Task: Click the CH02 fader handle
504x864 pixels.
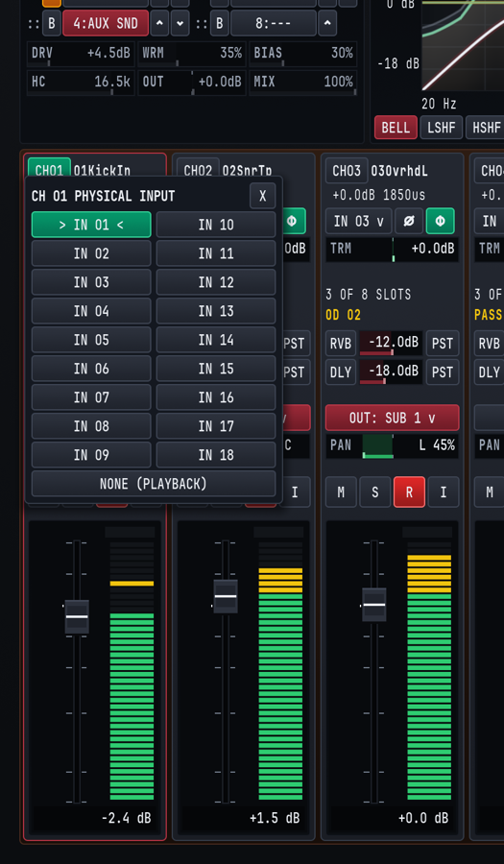Action: (226, 596)
